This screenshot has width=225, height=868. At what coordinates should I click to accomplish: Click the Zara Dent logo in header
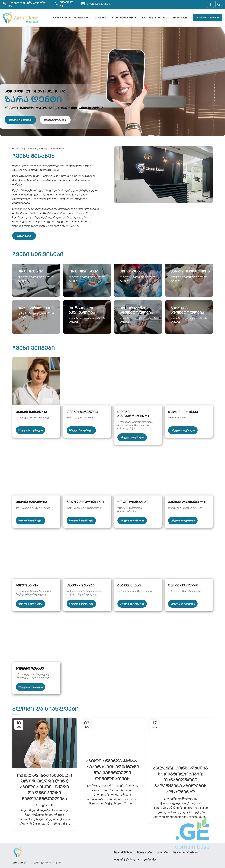21,18
